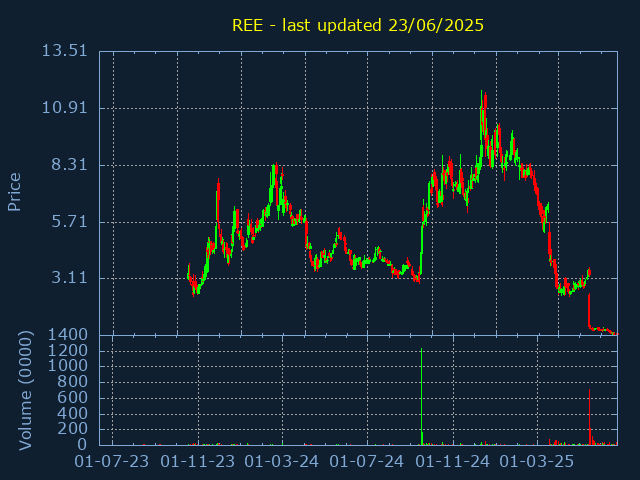Click the tall red volume spike
Viewport: 640px width, 480px height.
pyautogui.click(x=589, y=417)
